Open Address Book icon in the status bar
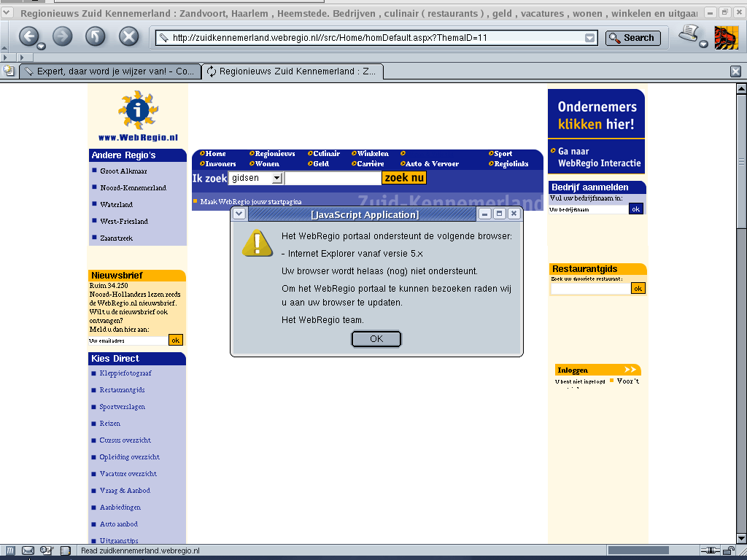747x560 pixels. coord(65,551)
